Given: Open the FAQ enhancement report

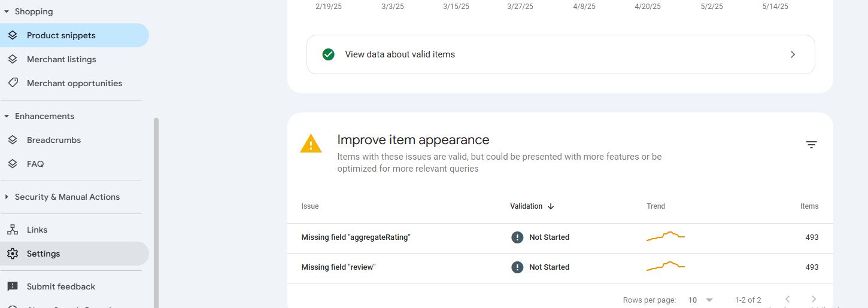Looking at the screenshot, I should tap(35, 164).
